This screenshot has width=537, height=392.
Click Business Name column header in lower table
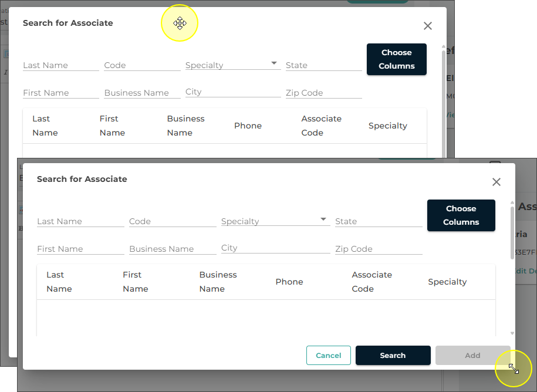[x=218, y=282]
